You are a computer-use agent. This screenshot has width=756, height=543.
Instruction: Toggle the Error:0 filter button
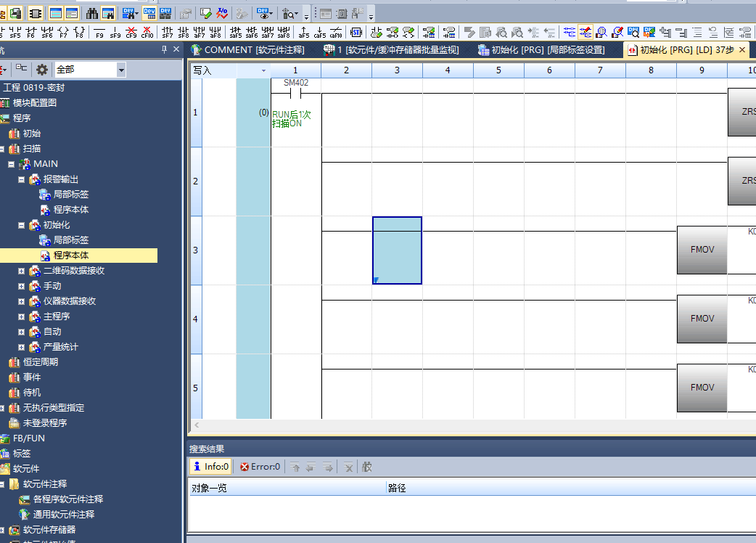coord(260,467)
